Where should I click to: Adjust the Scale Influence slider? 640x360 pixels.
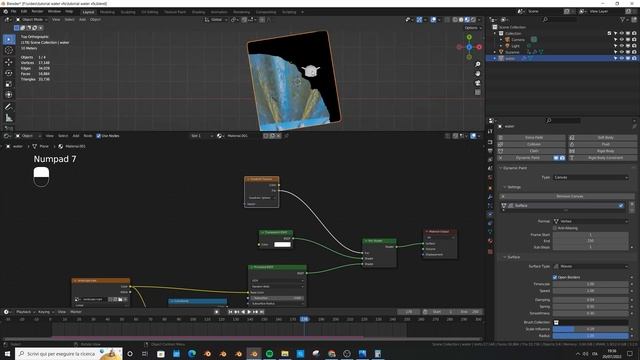(591, 329)
